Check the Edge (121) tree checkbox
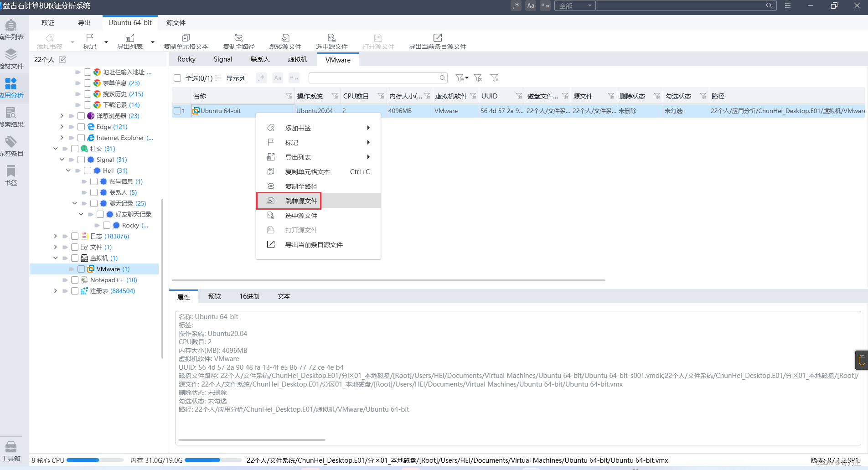The width and height of the screenshot is (868, 470). (81, 127)
